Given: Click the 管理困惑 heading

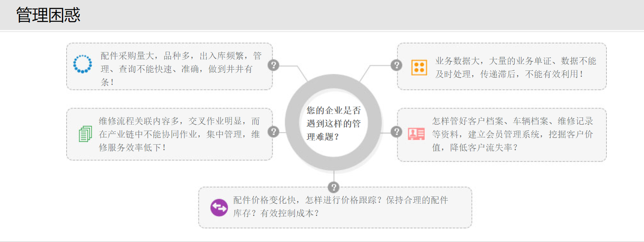Looking at the screenshot, I should click(x=48, y=15).
